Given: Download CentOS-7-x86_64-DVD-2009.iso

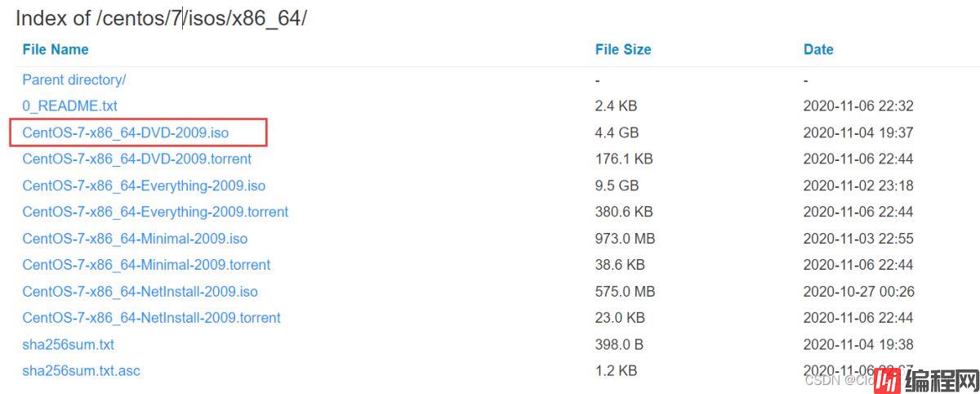Looking at the screenshot, I should (125, 132).
